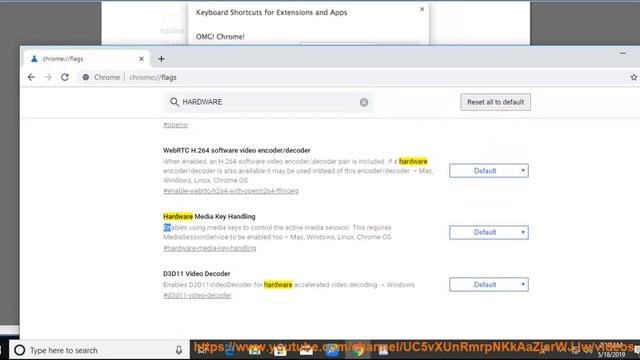Open the #openvr flag link
The image size is (640, 360).
(176, 125)
